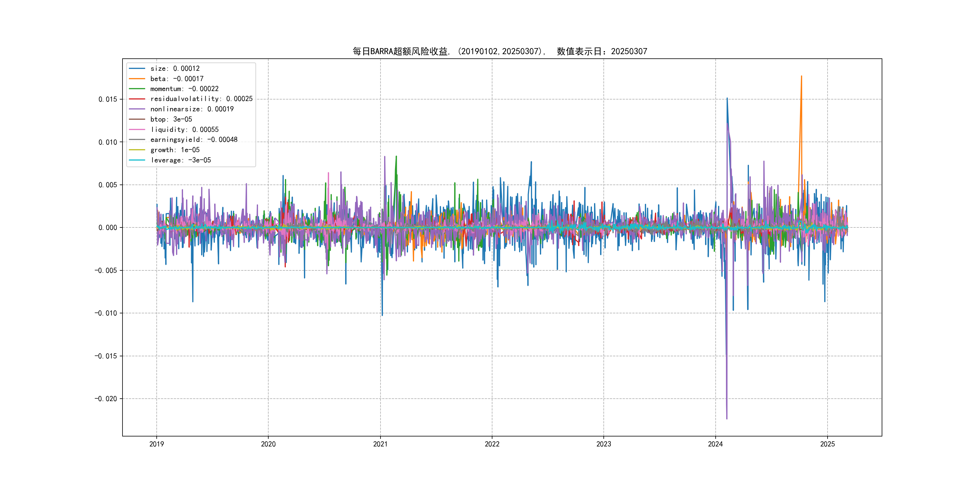
Task: Select the nonlinearsize legend label
Action: tap(192, 109)
